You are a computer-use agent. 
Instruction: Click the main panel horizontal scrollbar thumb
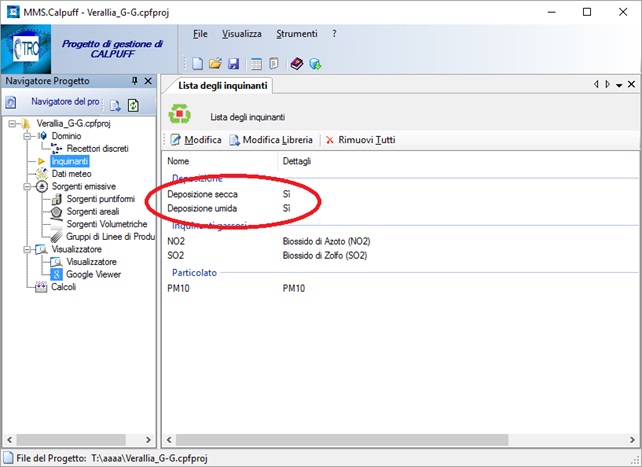(x=342, y=440)
